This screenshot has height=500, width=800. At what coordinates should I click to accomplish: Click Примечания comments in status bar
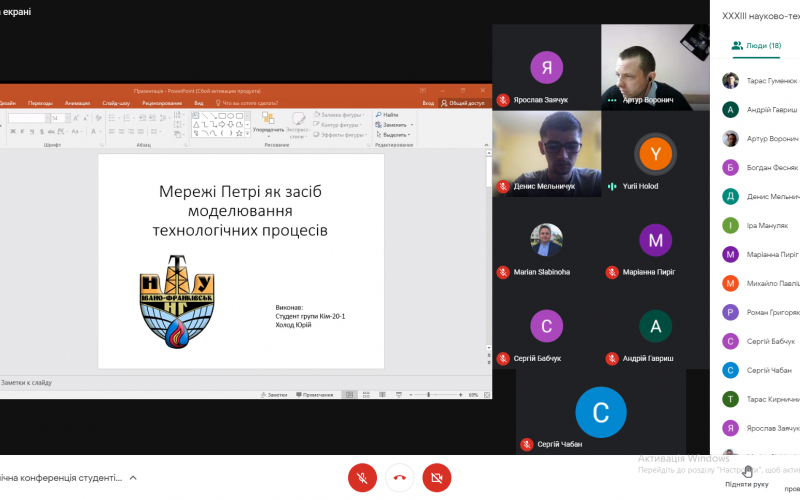tap(314, 395)
